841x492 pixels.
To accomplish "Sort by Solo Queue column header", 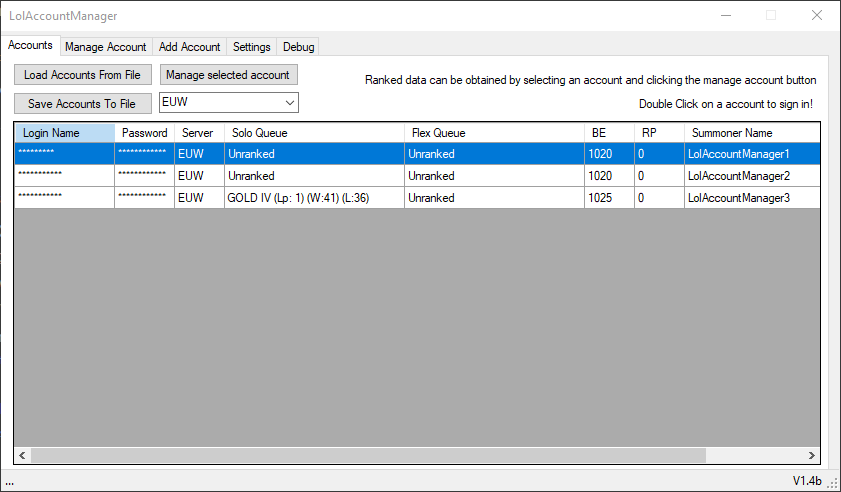I will point(314,133).
